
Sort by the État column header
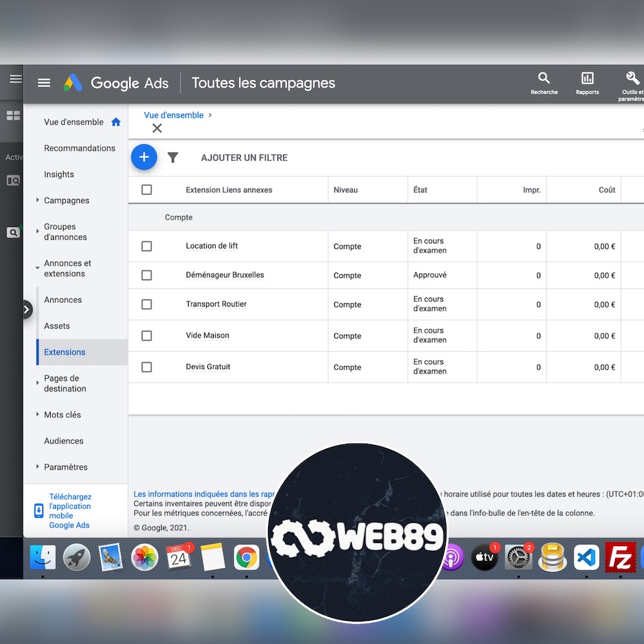[420, 190]
